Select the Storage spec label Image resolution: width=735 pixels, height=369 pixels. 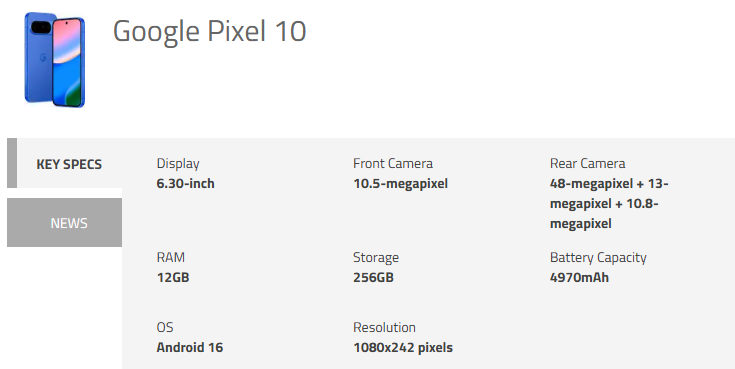pyautogui.click(x=376, y=257)
